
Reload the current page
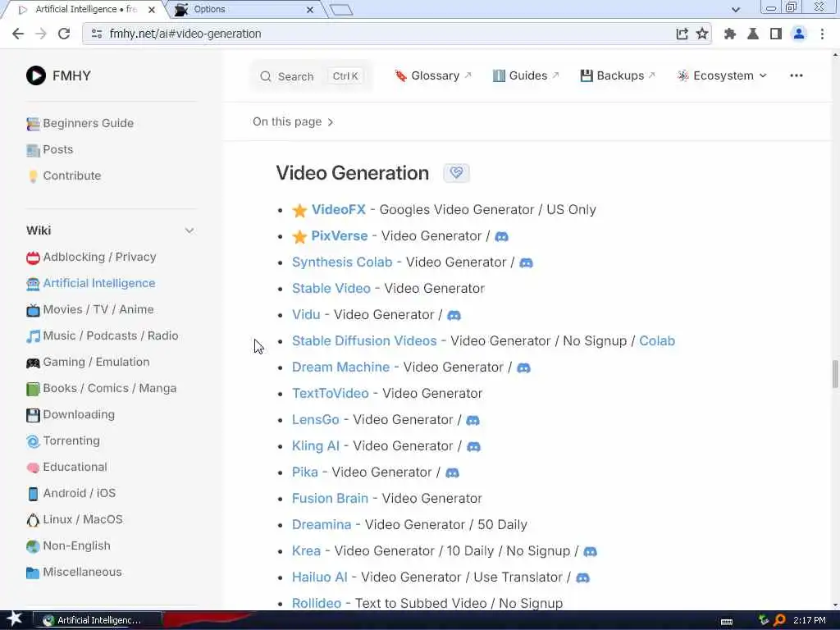(64, 34)
